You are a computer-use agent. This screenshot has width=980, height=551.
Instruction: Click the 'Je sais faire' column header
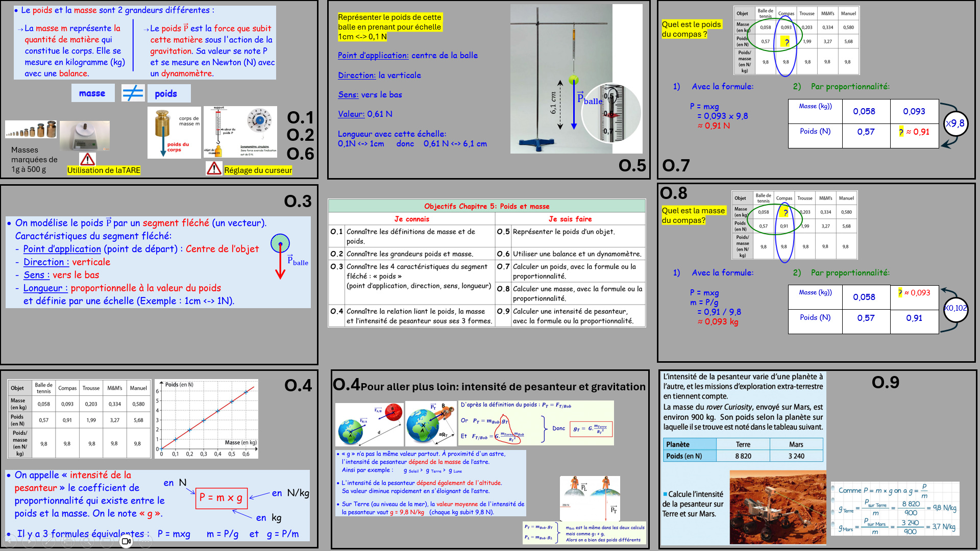click(570, 219)
